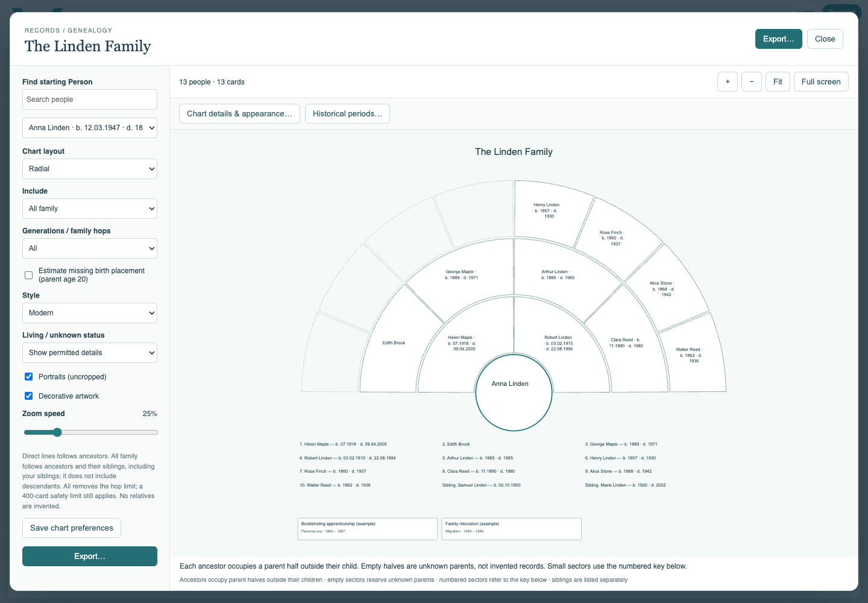Fit the chart to view
The height and width of the screenshot is (603, 868).
778,81
